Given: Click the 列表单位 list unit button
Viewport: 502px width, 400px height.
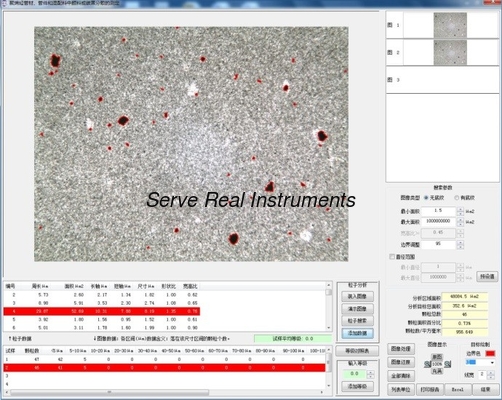Looking at the screenshot, I should point(401,389).
